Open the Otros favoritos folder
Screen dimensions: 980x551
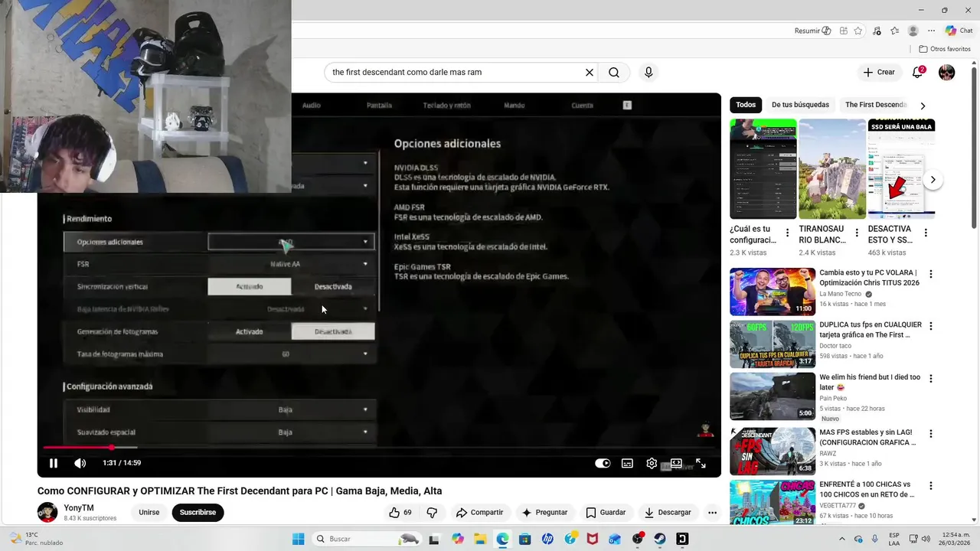(945, 49)
